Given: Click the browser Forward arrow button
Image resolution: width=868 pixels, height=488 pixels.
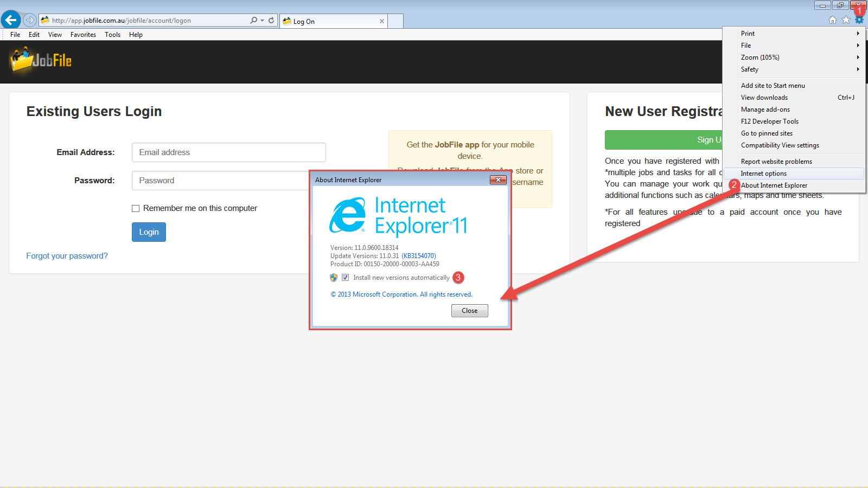Looking at the screenshot, I should pyautogui.click(x=30, y=21).
